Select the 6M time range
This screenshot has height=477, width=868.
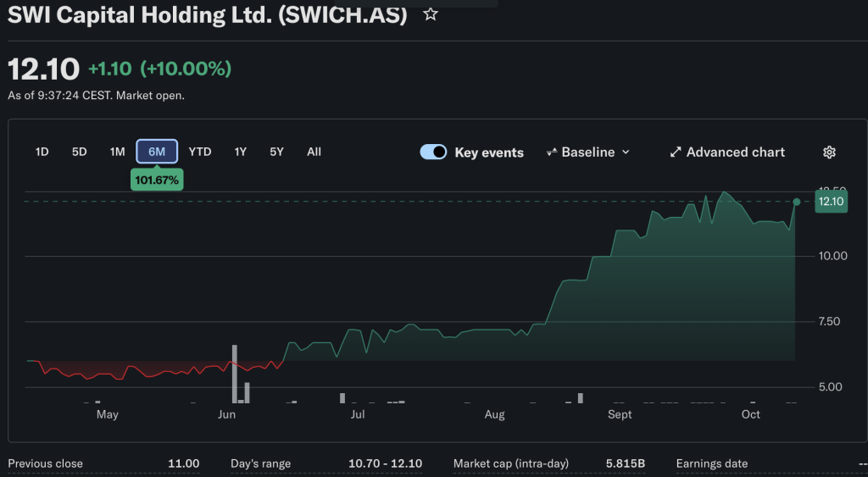tap(157, 152)
